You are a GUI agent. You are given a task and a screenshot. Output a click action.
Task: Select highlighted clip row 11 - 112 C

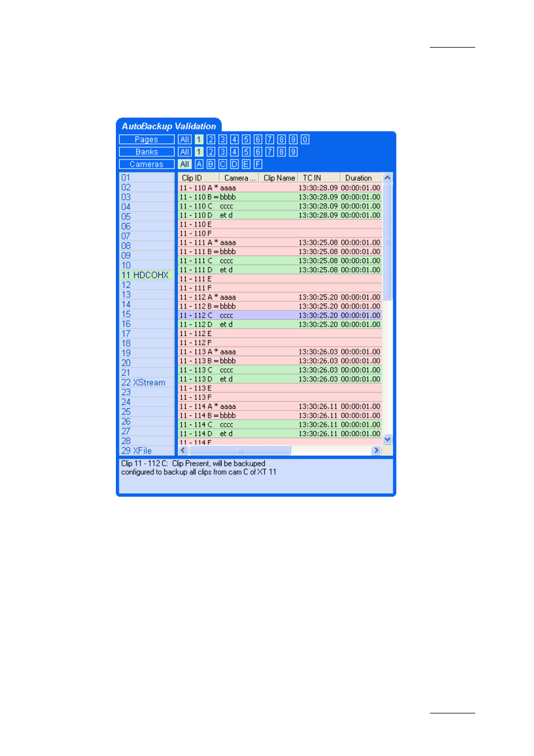click(x=280, y=316)
